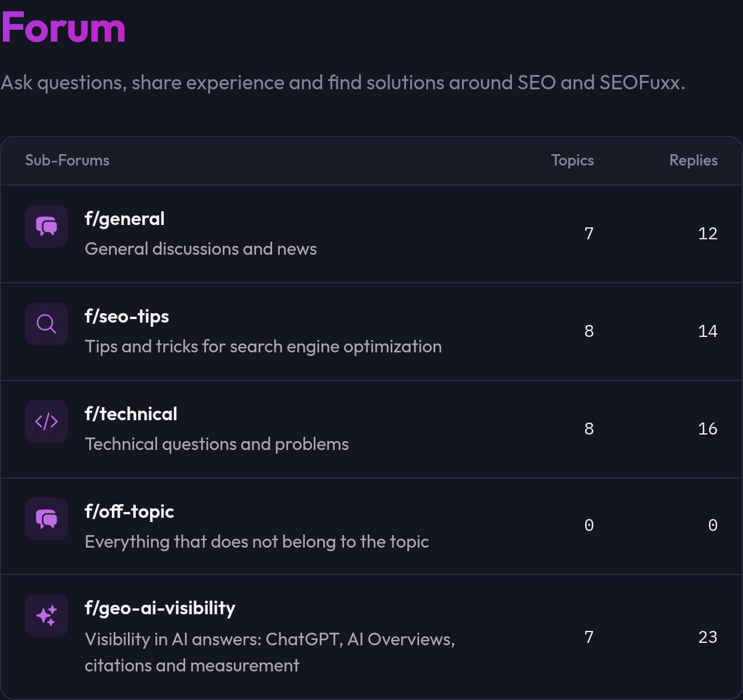Click replies count 0 in f/off-topic row

713,525
